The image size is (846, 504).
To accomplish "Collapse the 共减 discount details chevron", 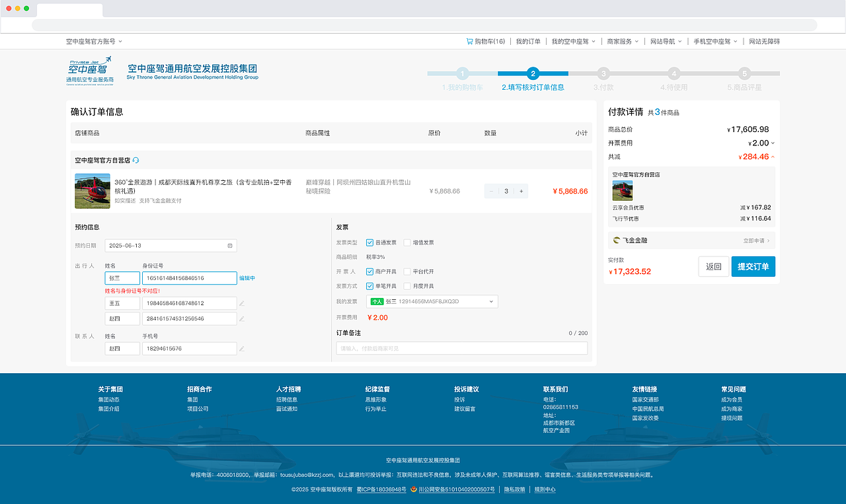I will [x=772, y=157].
